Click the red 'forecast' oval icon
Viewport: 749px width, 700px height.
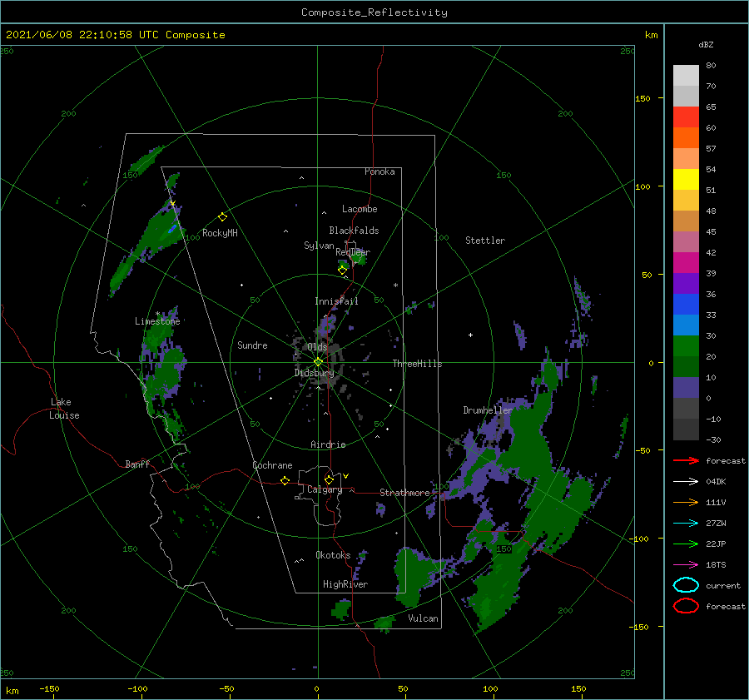coord(686,606)
